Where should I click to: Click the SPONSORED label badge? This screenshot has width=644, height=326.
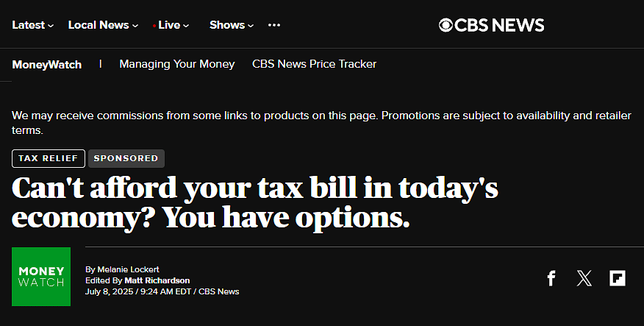tap(126, 158)
